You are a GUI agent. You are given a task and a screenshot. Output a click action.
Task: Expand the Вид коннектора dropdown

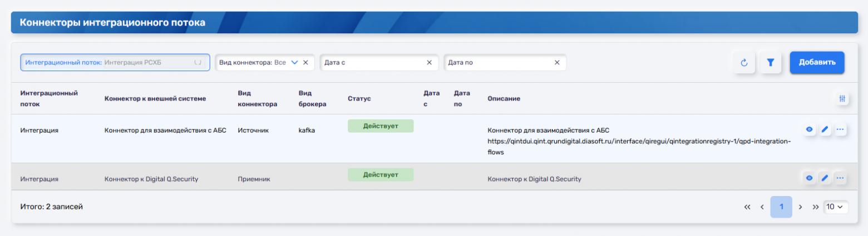[x=295, y=63]
